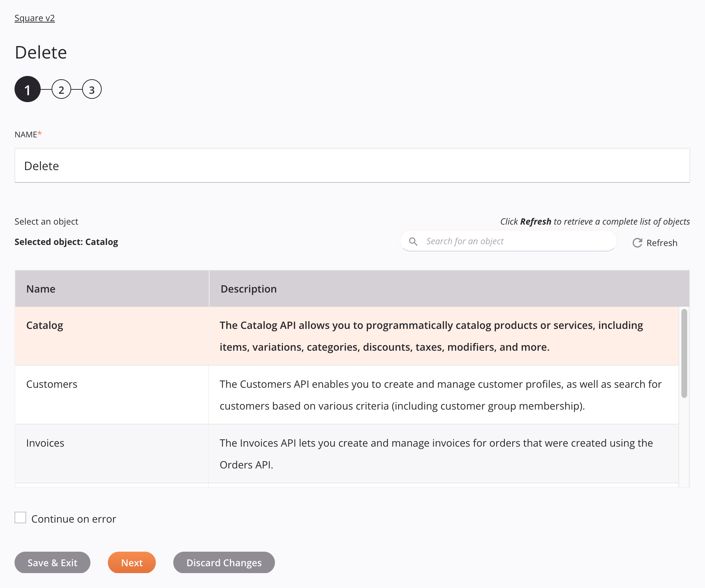Viewport: 705px width, 588px height.
Task: Click step 1 active circle indicator
Action: tap(27, 89)
